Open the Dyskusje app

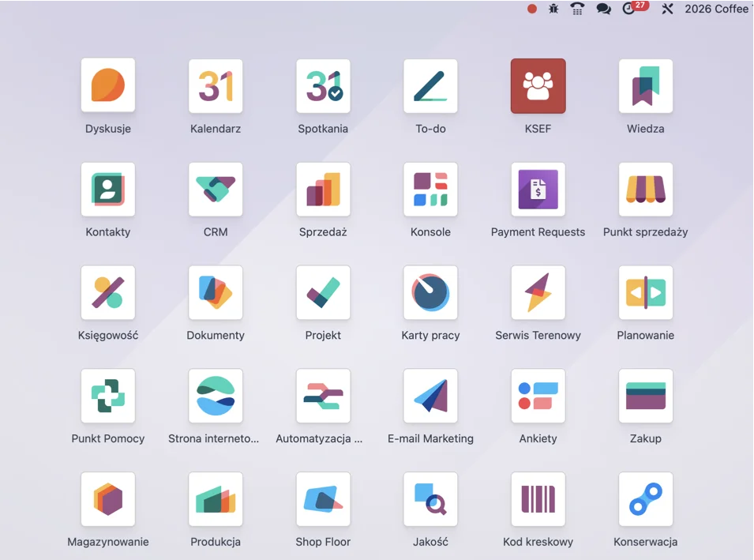(x=107, y=85)
